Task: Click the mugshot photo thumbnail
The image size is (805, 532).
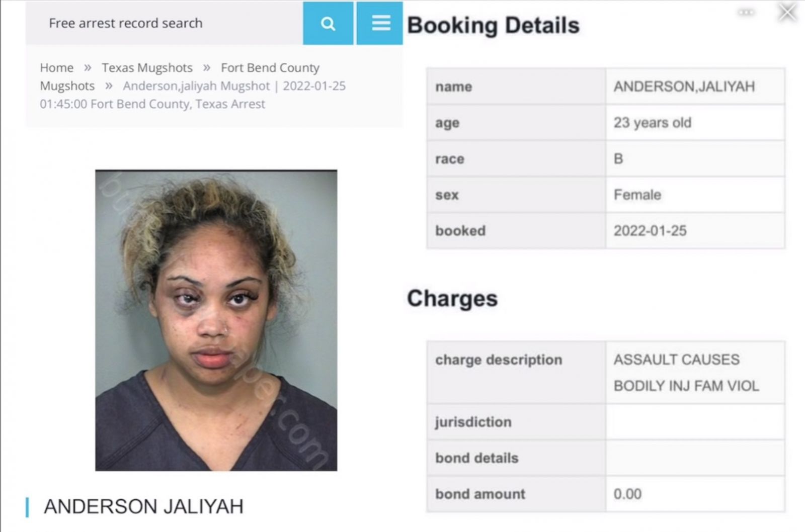Action: pos(216,320)
